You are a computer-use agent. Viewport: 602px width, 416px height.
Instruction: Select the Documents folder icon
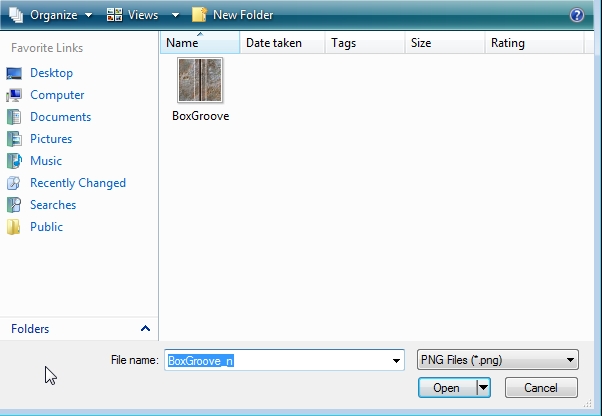[x=14, y=117]
